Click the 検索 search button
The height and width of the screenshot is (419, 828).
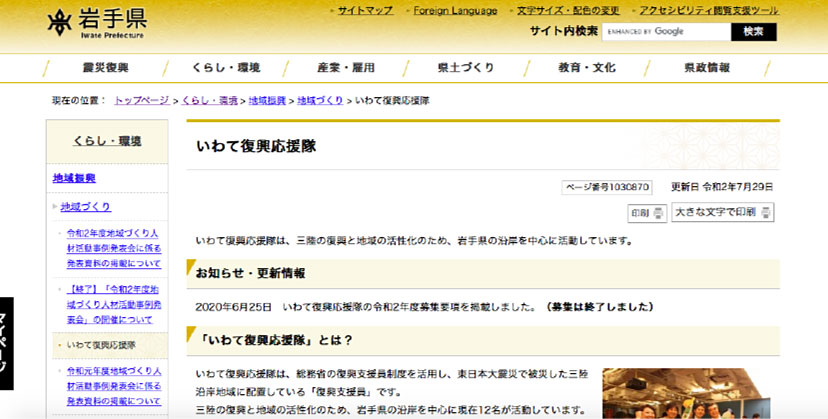coord(754,32)
